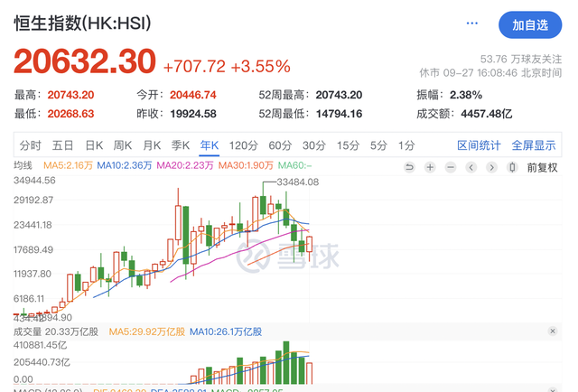Image resolution: width=578 pixels, height=392 pixels.
Task: Click the MA30:1.90万 indicator label
Action: [246, 165]
